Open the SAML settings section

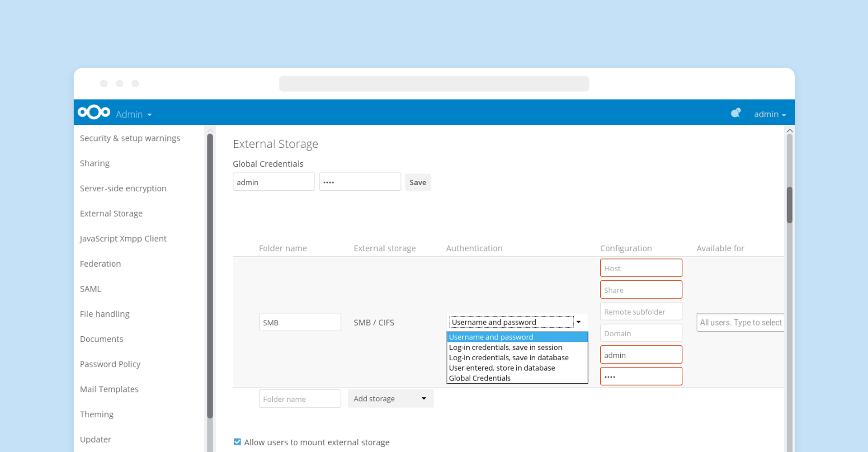90,288
